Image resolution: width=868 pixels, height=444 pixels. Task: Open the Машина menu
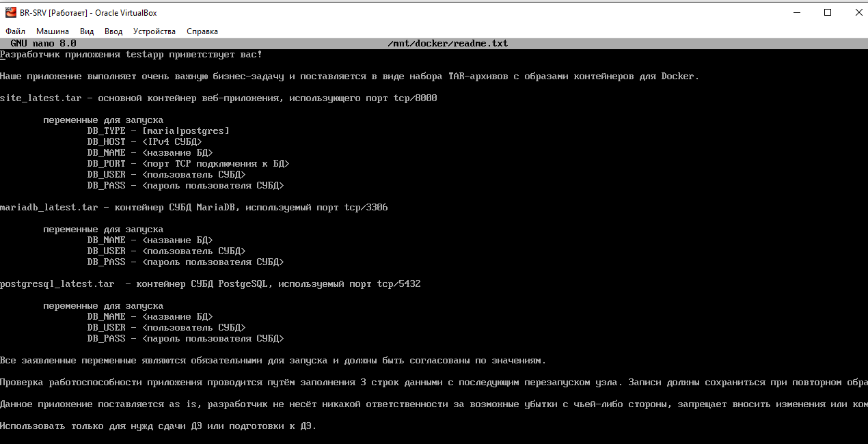[53, 31]
